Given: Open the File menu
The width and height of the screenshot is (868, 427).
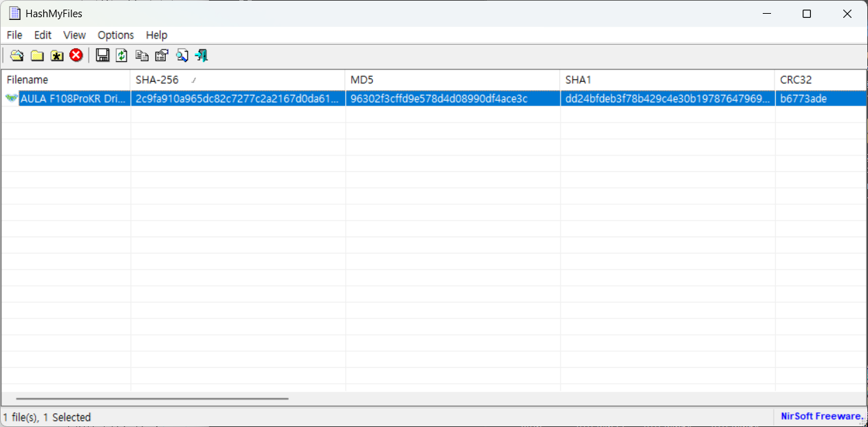Looking at the screenshot, I should point(14,35).
